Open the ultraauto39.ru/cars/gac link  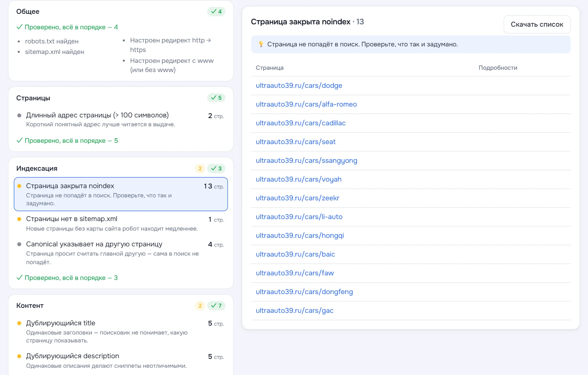coord(295,311)
